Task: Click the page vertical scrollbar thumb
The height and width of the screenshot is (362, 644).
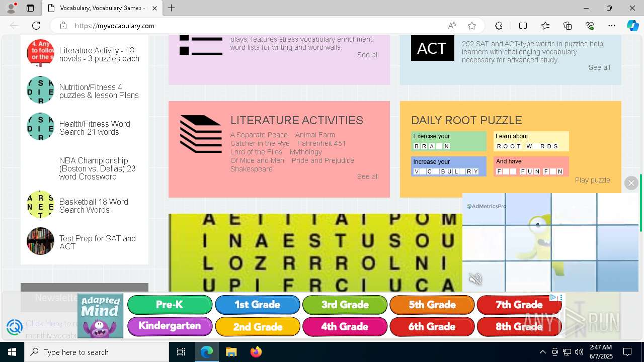Action: click(641, 203)
